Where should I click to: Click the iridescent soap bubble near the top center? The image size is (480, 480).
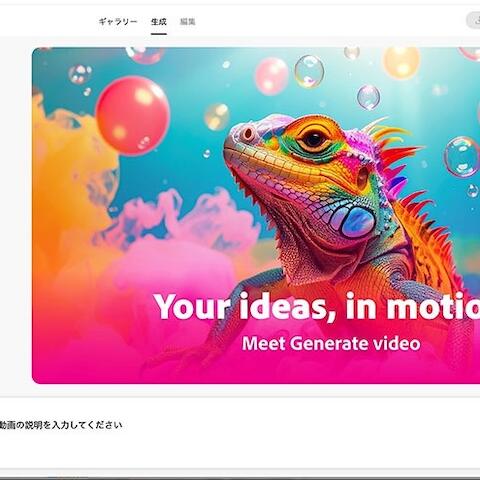click(x=309, y=71)
